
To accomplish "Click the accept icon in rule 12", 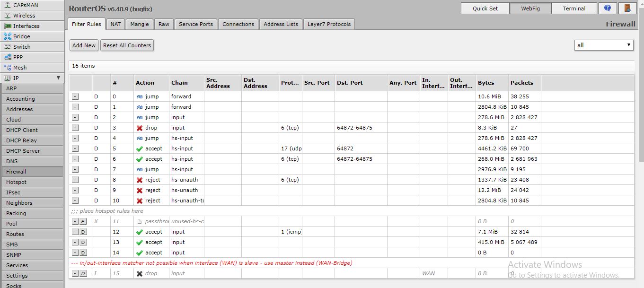I will (140, 232).
